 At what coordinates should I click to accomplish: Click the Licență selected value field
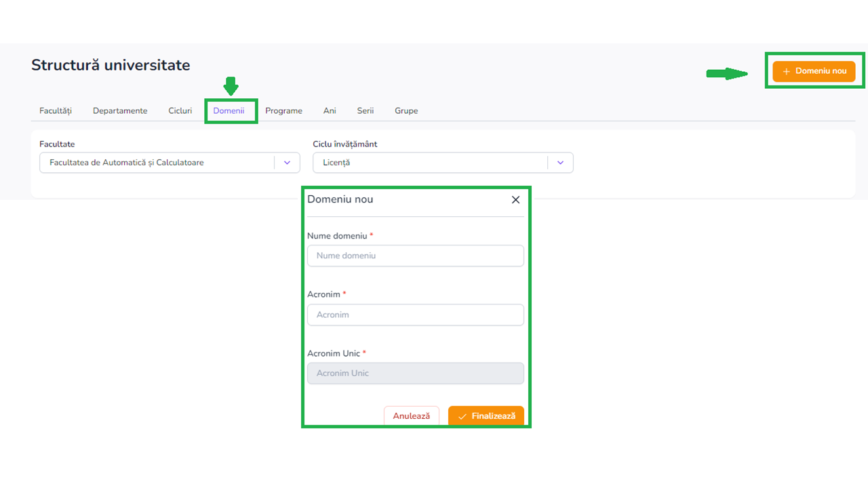point(427,163)
